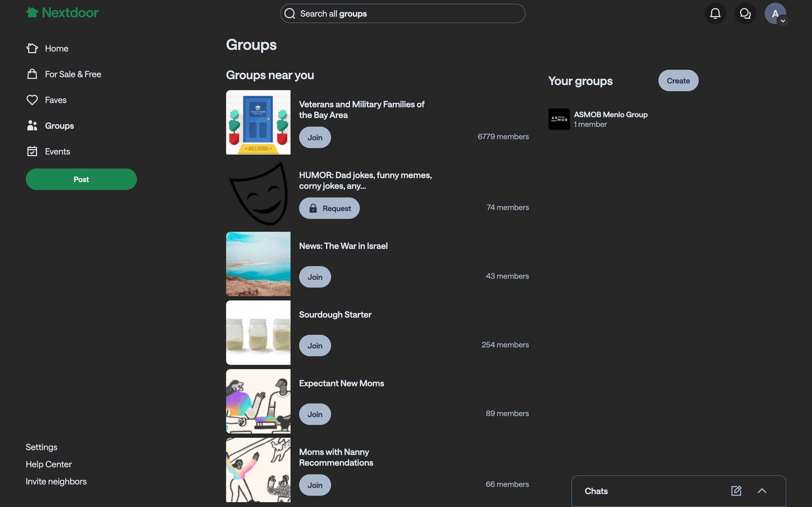The height and width of the screenshot is (507, 812).
Task: Go to For Sale & Free
Action: (73, 74)
